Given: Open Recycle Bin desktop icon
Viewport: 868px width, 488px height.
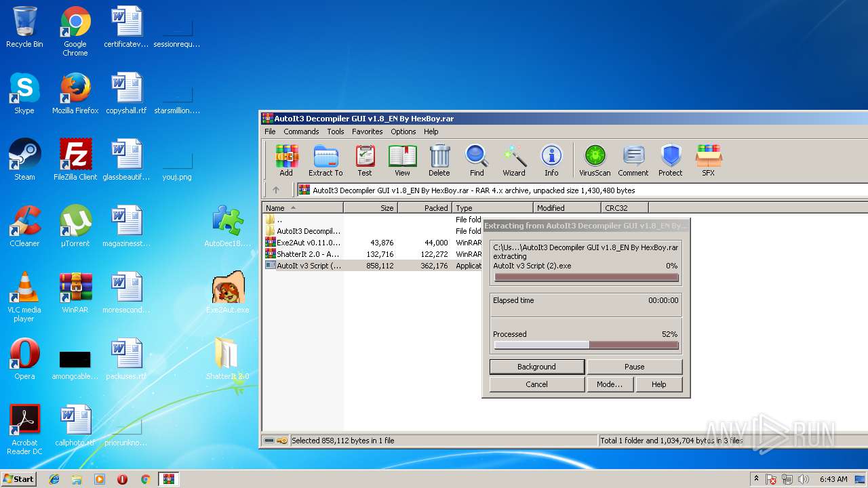Looking at the screenshot, I should [24, 27].
